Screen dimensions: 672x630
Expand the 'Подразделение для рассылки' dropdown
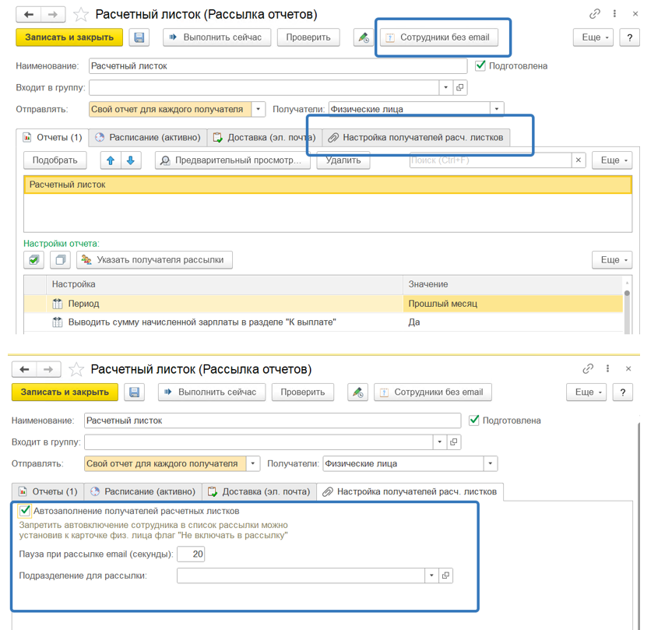[431, 575]
